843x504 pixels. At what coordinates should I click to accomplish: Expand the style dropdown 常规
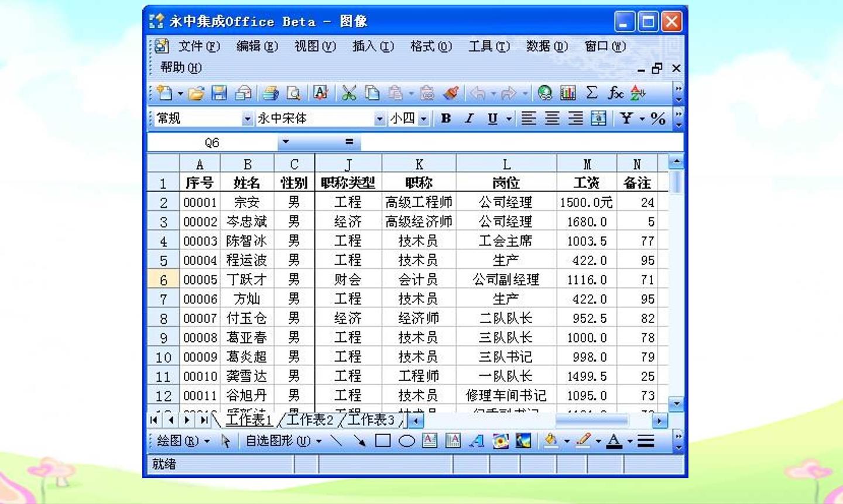click(247, 119)
